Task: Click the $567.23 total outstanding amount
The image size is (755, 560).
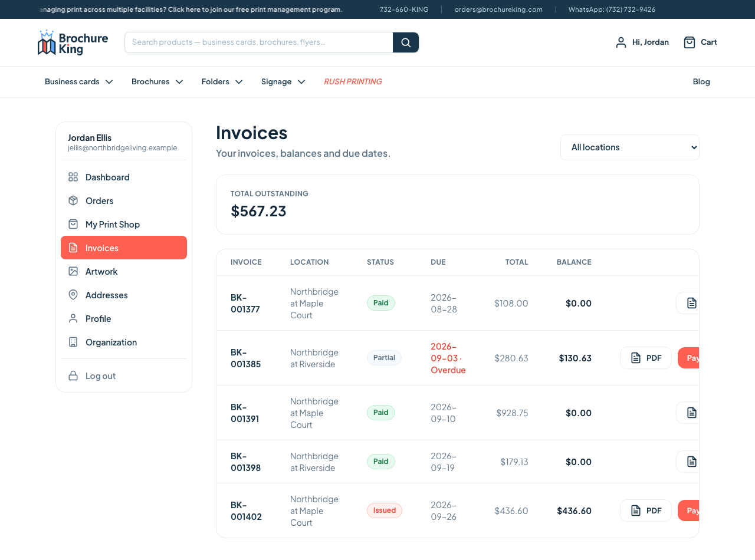Action: [x=258, y=211]
